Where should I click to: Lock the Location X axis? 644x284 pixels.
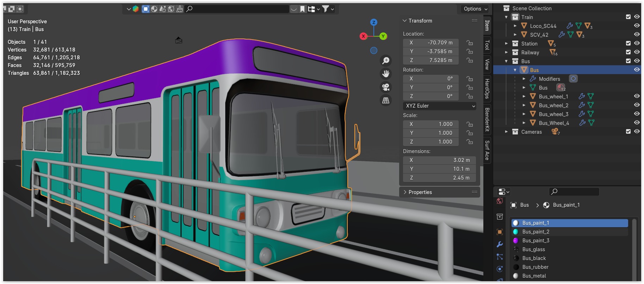pos(470,43)
